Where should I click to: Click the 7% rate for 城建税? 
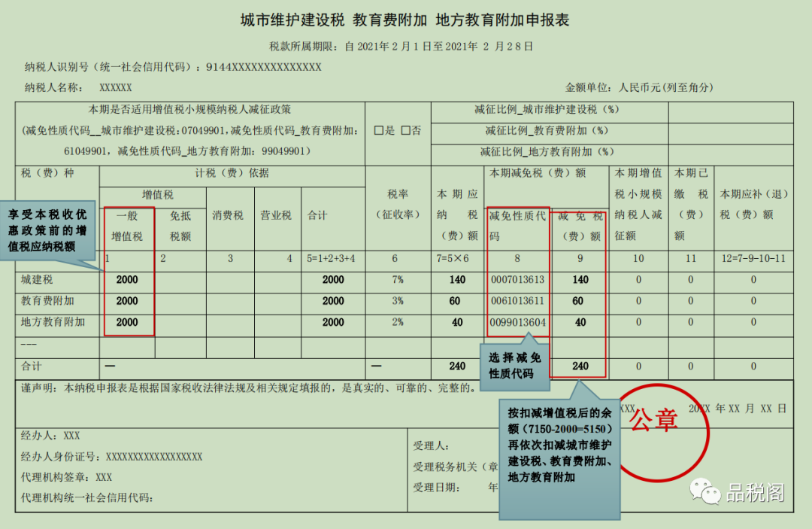click(x=398, y=280)
